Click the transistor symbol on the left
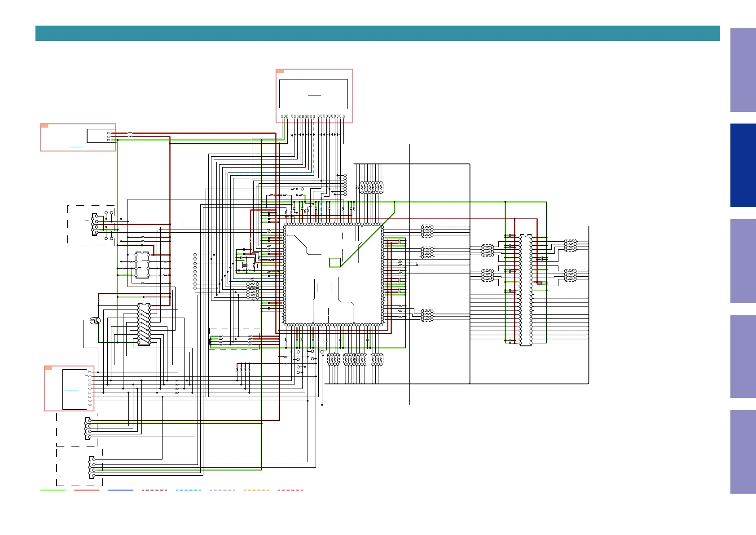The width and height of the screenshot is (756, 535). point(95,321)
